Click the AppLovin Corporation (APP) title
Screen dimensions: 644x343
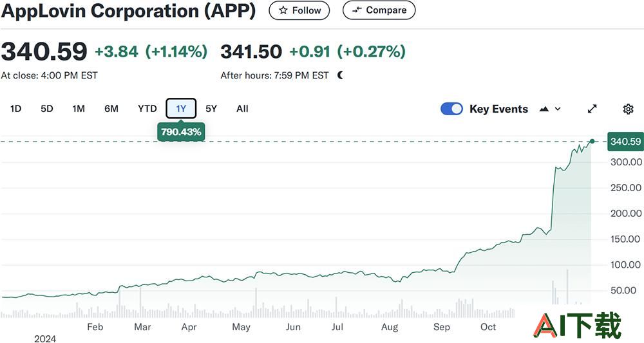[x=128, y=10]
